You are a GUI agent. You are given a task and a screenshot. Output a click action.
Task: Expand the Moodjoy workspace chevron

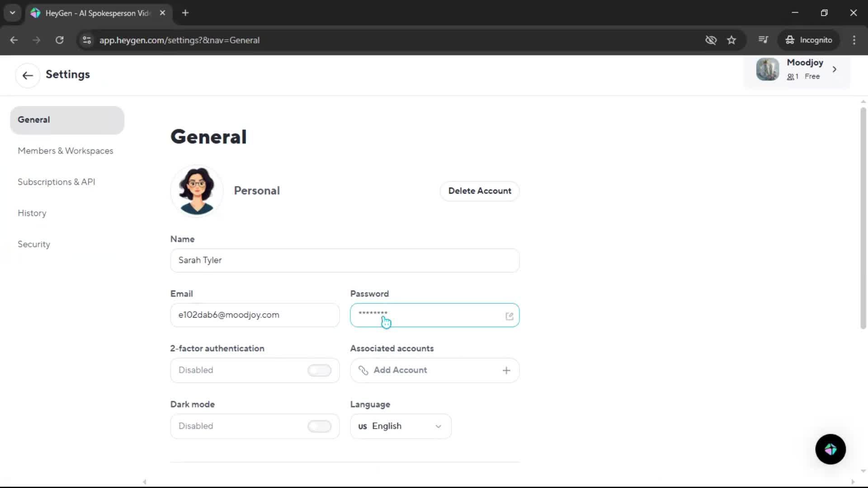tap(835, 69)
